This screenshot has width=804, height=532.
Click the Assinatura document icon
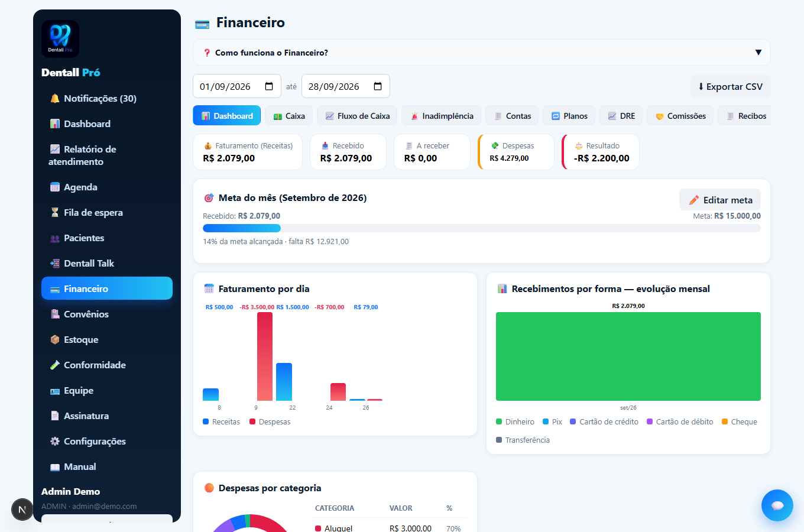[55, 416]
